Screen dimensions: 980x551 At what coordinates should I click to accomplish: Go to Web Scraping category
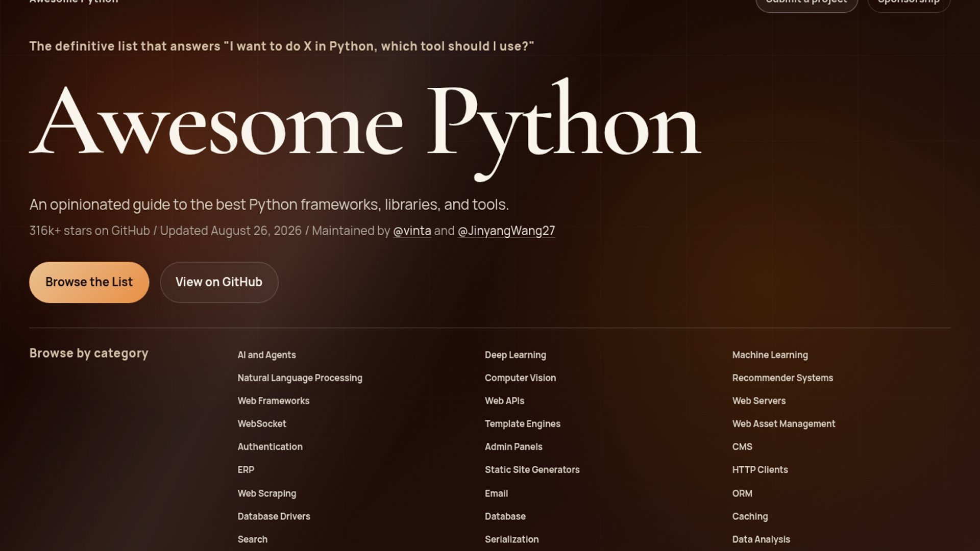266,493
